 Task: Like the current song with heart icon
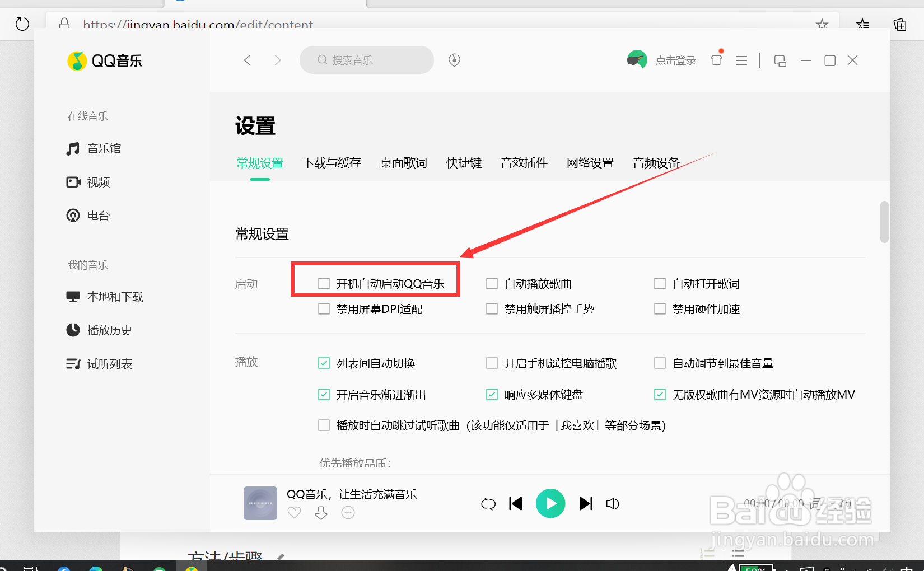294,513
